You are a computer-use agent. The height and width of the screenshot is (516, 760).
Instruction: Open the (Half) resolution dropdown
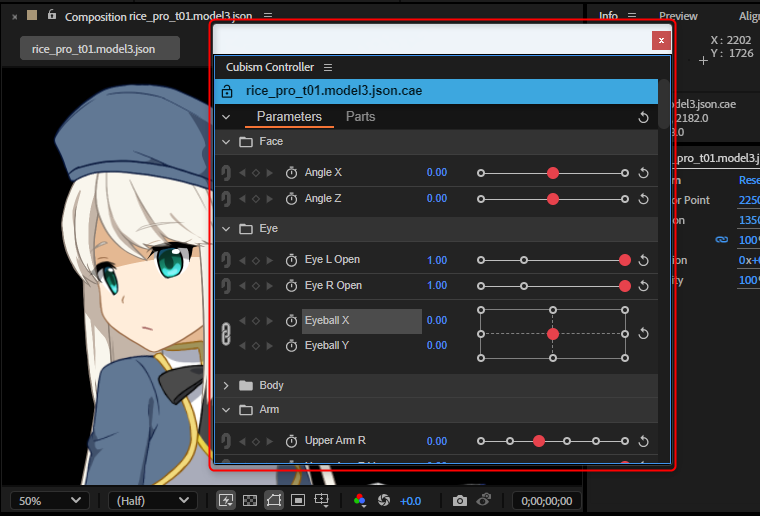[153, 500]
